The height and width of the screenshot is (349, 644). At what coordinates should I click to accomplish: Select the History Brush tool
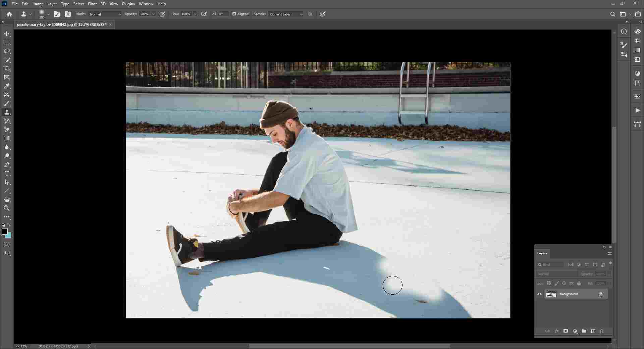pos(7,121)
